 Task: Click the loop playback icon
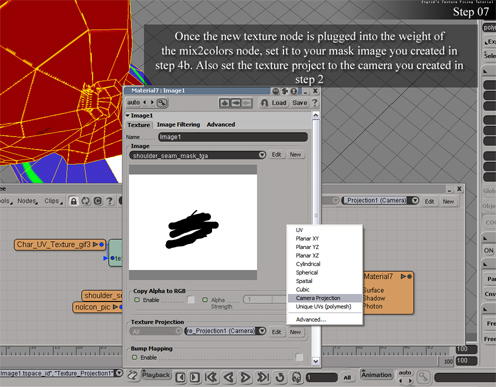280,377
